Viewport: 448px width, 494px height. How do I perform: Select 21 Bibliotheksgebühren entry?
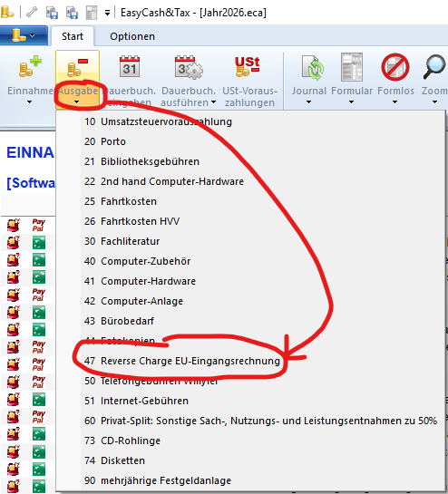pyautogui.click(x=250, y=161)
